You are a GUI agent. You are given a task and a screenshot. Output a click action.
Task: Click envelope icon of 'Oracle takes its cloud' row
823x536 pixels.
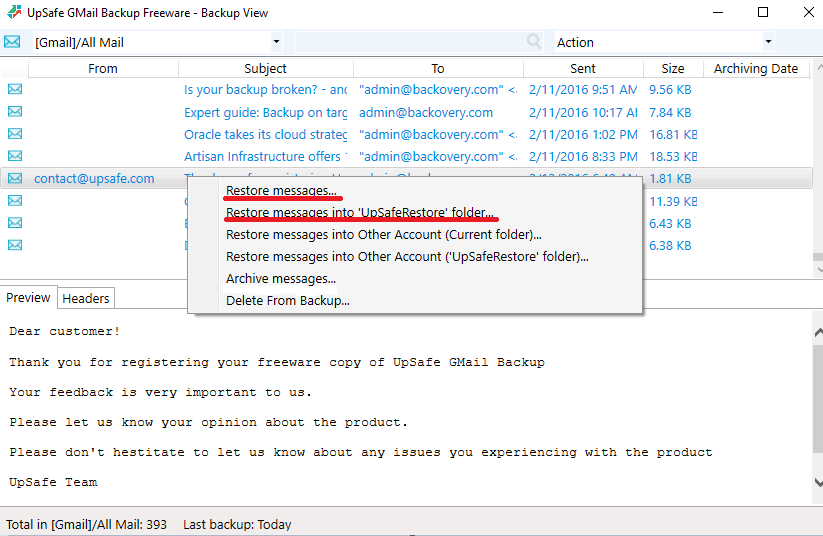pyautogui.click(x=15, y=134)
